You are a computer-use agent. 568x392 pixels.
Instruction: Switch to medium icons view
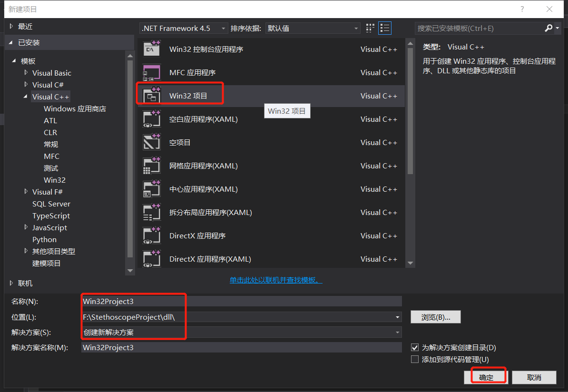click(370, 28)
